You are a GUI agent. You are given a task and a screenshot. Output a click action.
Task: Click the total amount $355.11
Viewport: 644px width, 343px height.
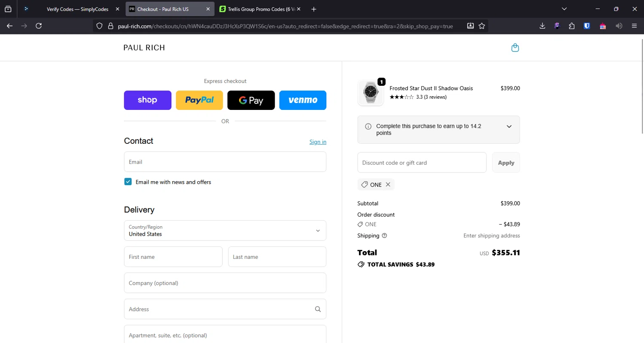(506, 253)
